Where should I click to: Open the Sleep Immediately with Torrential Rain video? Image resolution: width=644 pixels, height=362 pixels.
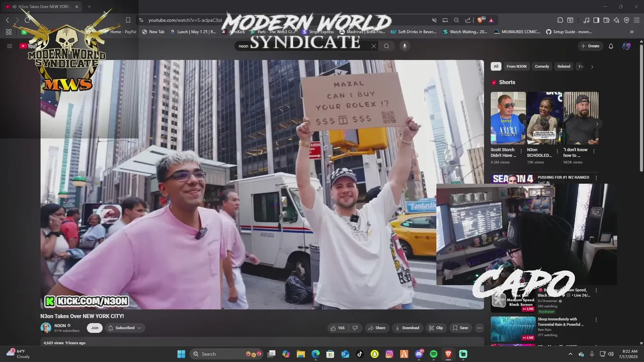pyautogui.click(x=513, y=329)
